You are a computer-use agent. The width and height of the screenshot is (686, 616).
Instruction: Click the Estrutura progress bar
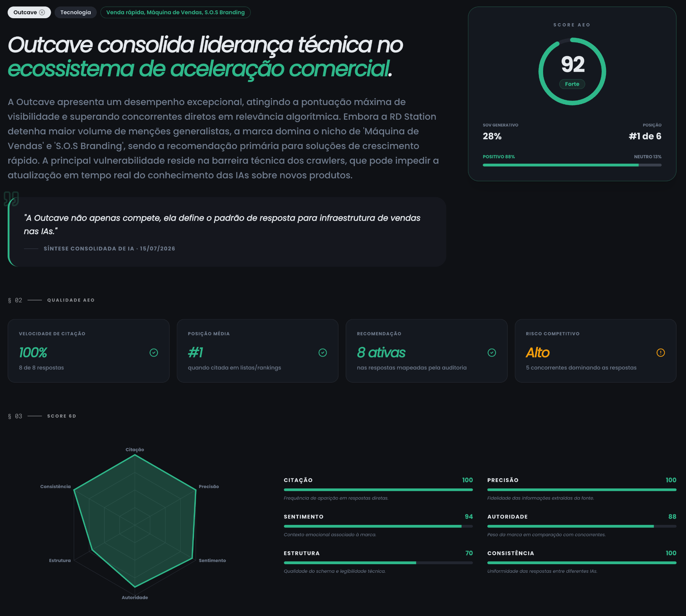(x=378, y=563)
